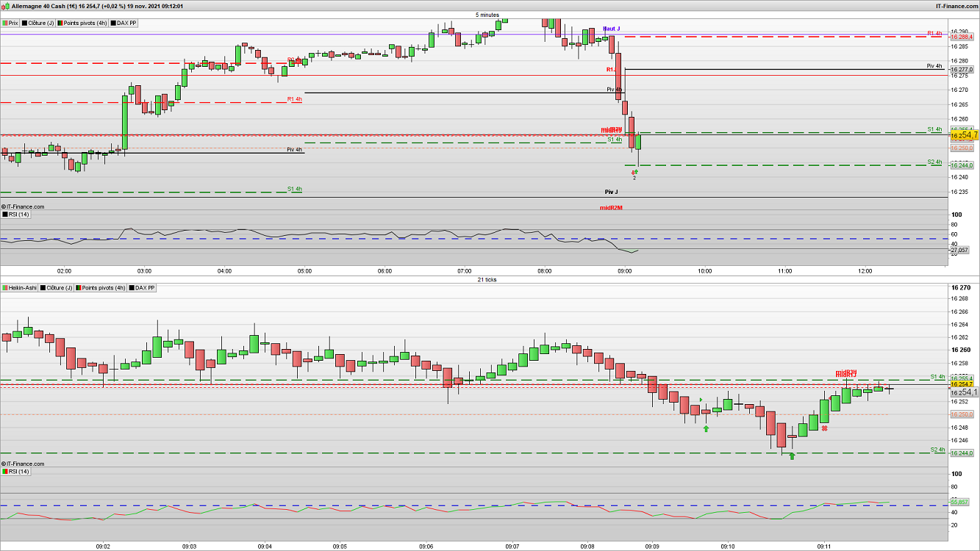Click the S1 4h label in the 21 ticks chart

(937, 377)
